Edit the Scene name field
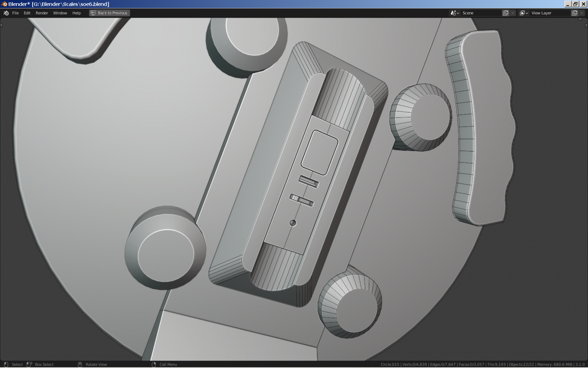Viewport: 588px width, 368px height. (x=481, y=13)
